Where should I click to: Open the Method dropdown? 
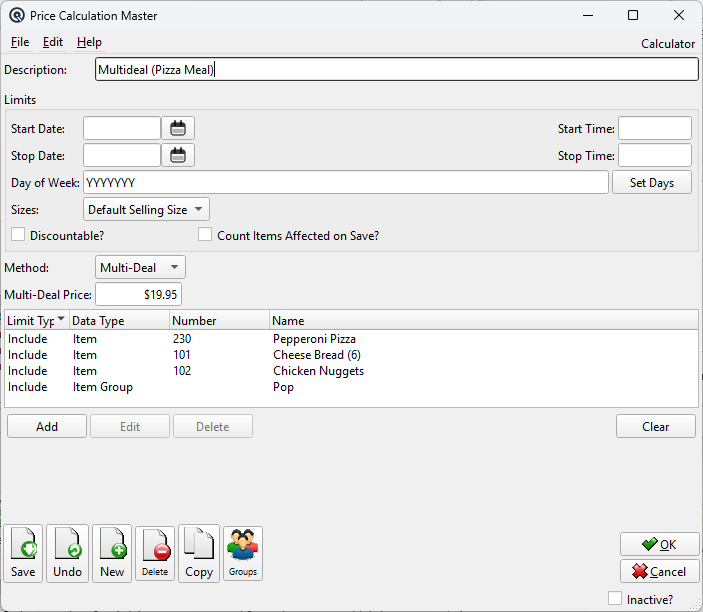(140, 268)
